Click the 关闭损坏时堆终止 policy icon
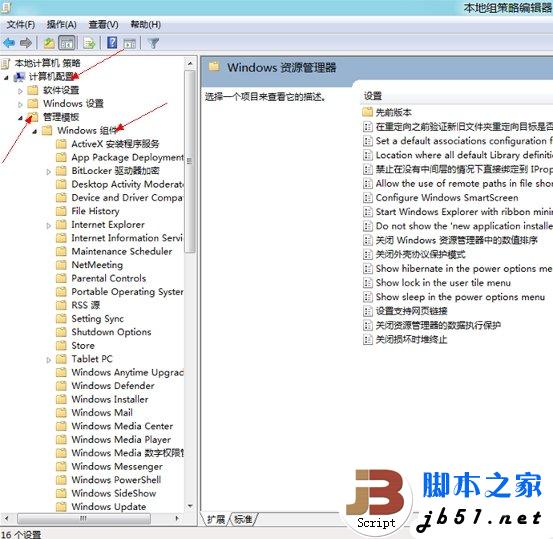 click(367, 340)
